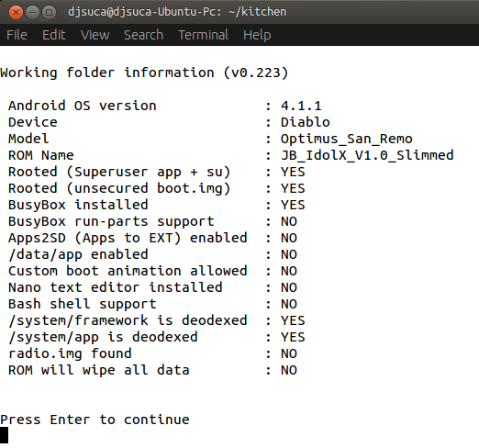
Task: Click the NO value for ROM will wipe all data
Action: click(x=289, y=370)
